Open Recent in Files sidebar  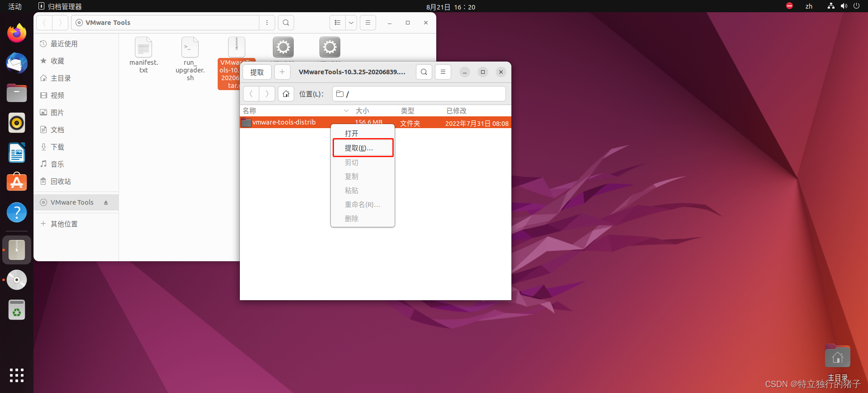tap(76, 44)
